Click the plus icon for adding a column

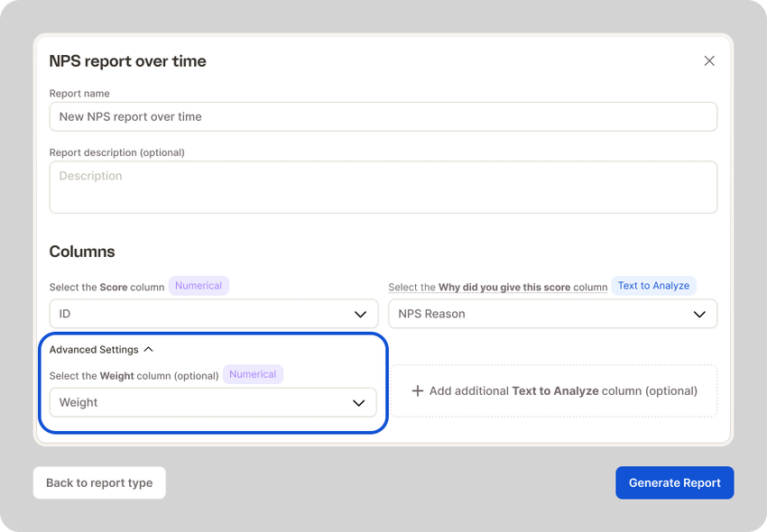click(x=417, y=391)
